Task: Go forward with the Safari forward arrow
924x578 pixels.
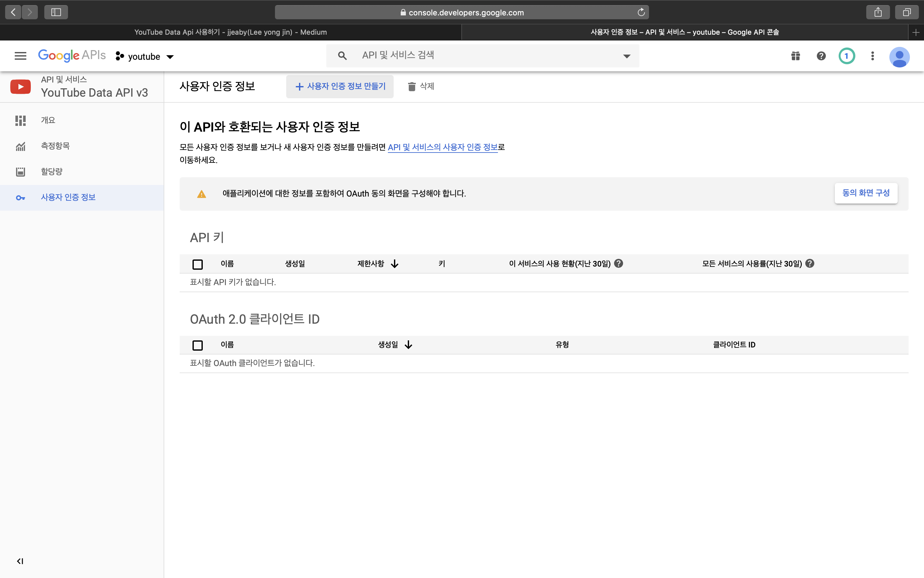Action: pyautogui.click(x=30, y=12)
